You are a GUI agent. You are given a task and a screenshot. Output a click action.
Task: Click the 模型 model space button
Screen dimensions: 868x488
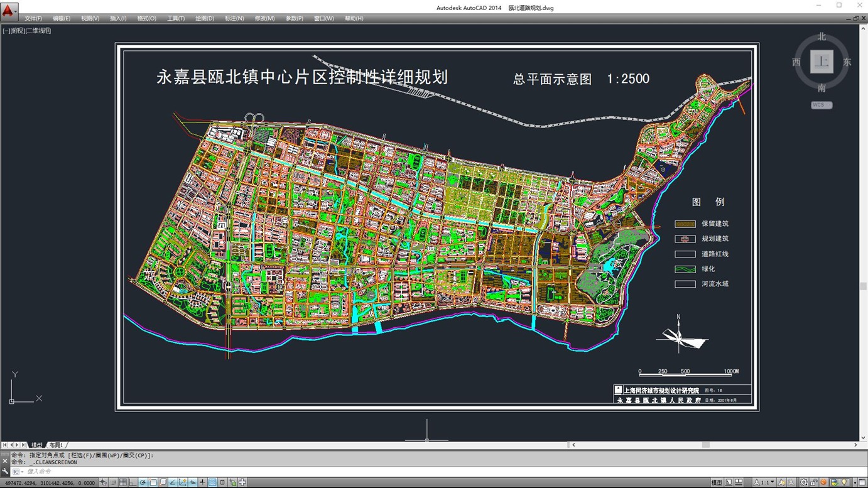click(x=717, y=482)
